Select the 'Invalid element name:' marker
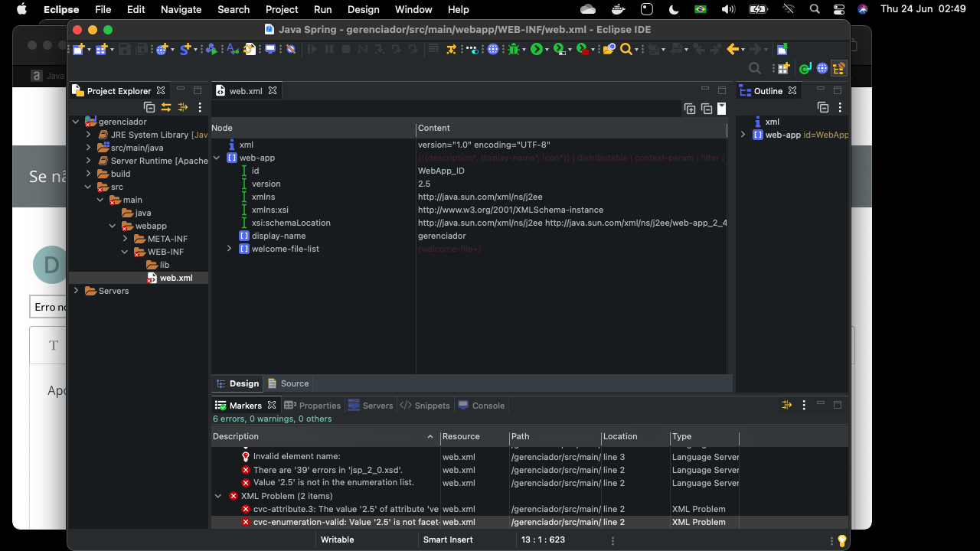 pos(297,457)
